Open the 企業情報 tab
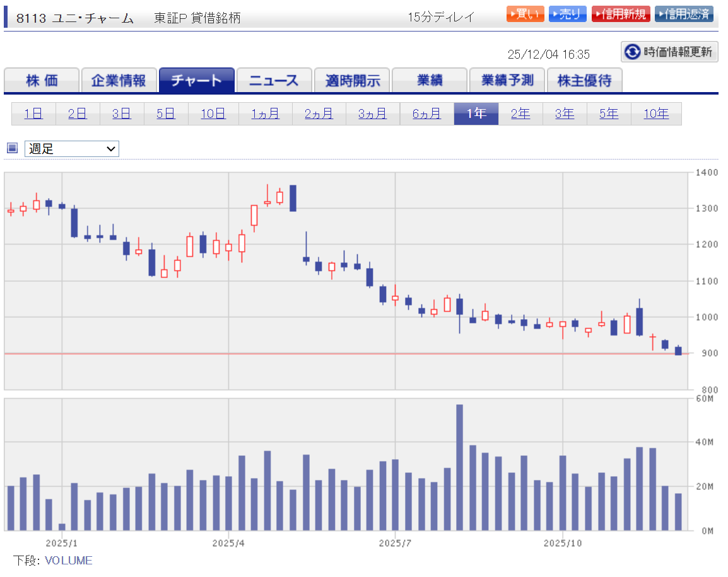The width and height of the screenshot is (728, 577). (119, 81)
